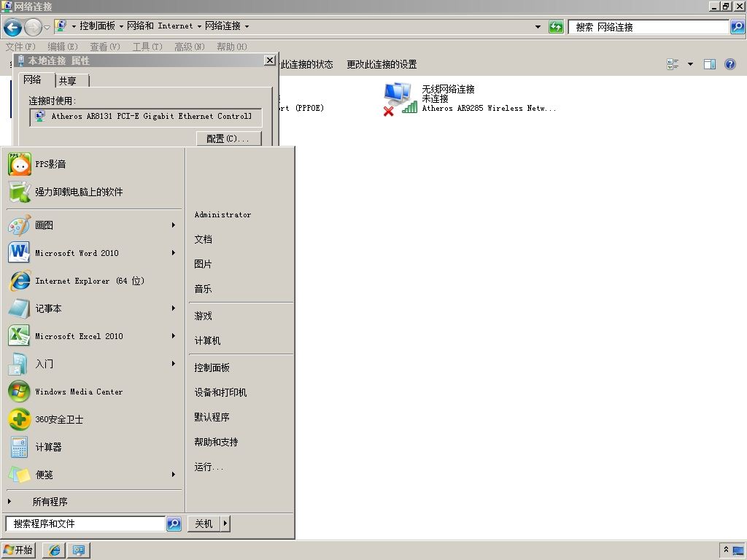Image resolution: width=747 pixels, height=560 pixels.
Task: Expand the 入门 submenu arrow
Action: click(x=174, y=363)
